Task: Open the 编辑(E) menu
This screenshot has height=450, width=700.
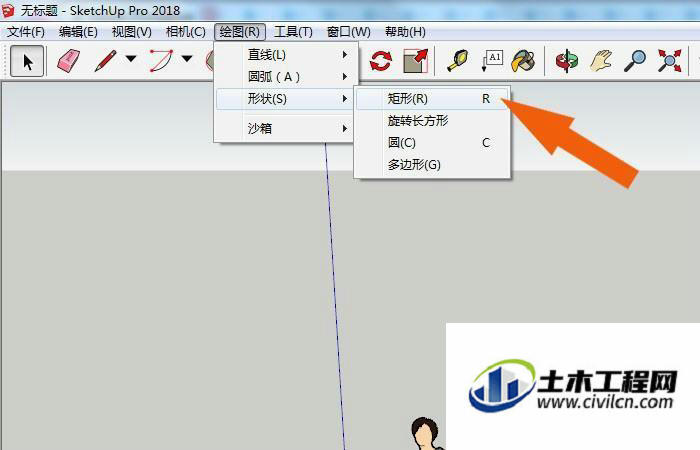Action: click(78, 32)
